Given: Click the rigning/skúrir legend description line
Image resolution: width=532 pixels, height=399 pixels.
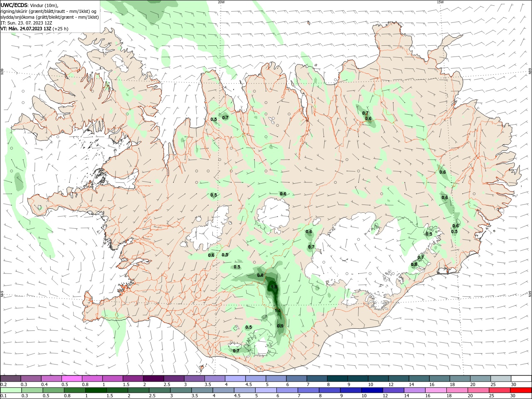Looking at the screenshot, I should [x=49, y=11].
